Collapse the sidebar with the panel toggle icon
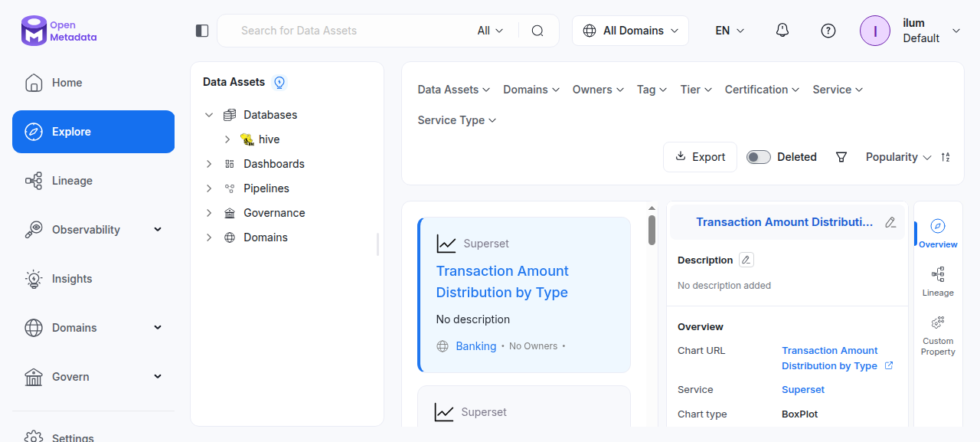The width and height of the screenshot is (980, 442). pos(202,31)
